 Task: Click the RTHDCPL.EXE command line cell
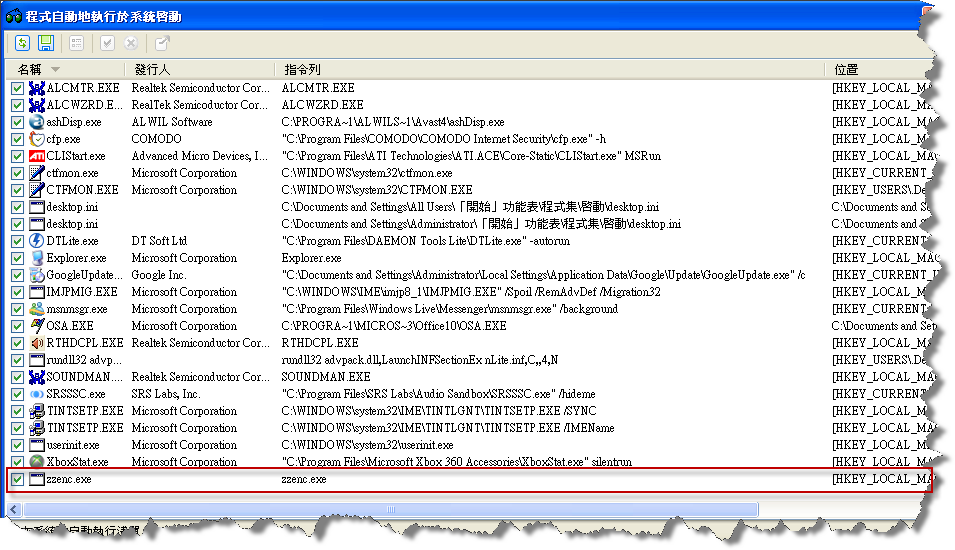coord(320,344)
